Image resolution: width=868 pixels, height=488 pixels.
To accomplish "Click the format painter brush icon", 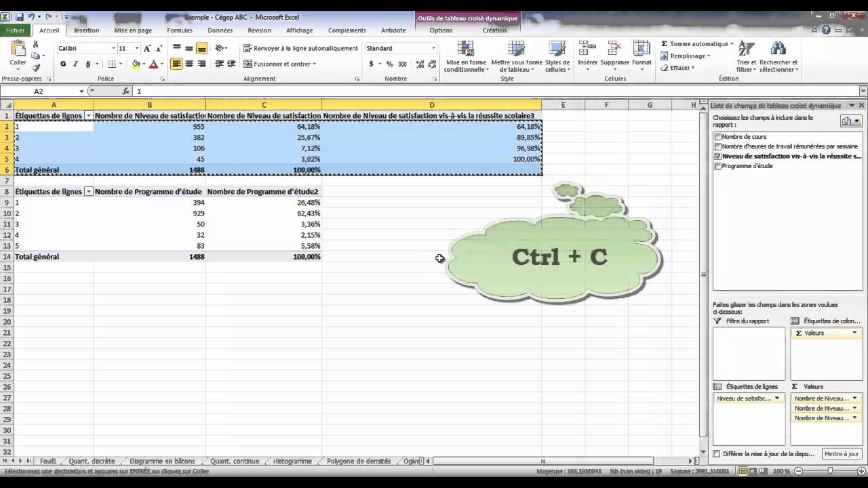I will (36, 67).
